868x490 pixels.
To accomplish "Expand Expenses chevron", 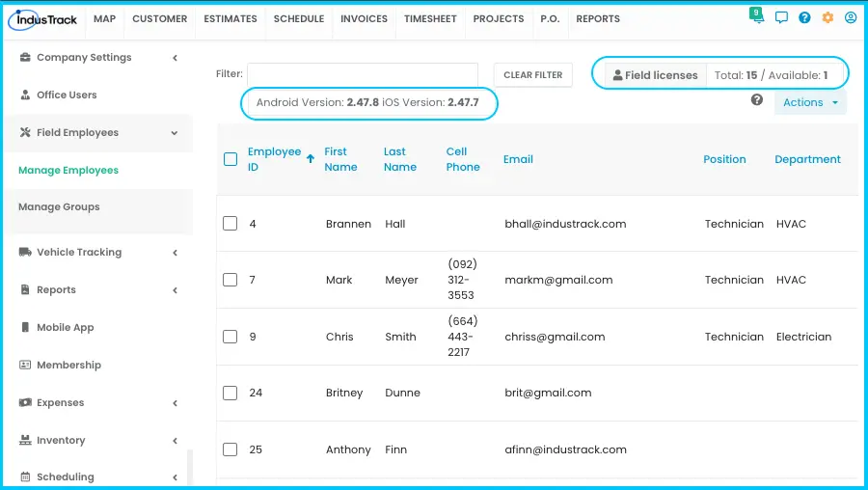I will point(175,403).
